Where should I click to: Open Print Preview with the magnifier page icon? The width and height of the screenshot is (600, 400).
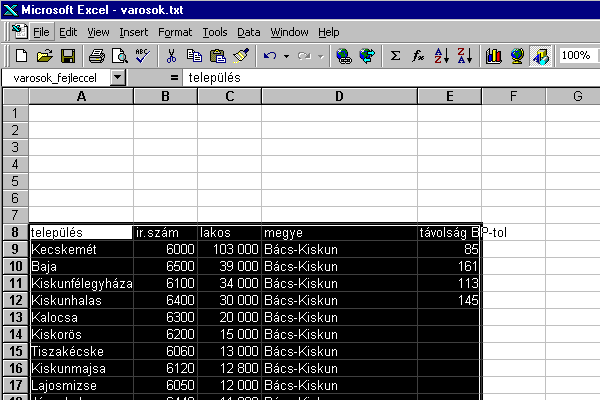pos(120,56)
